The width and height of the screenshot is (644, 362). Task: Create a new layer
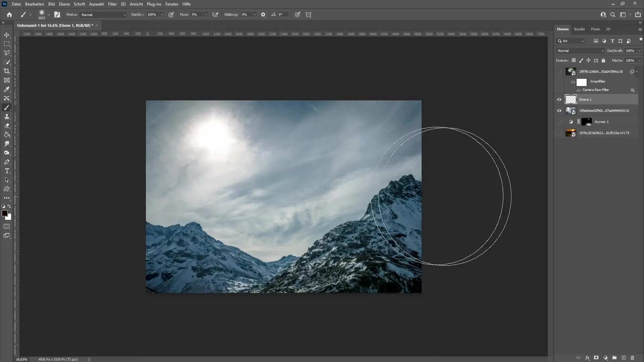[624, 358]
